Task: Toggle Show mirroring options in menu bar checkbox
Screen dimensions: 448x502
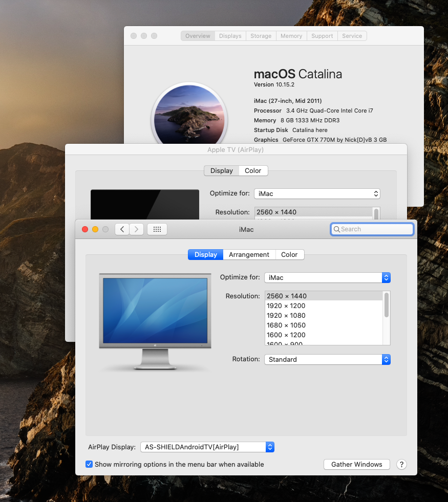Action: [x=89, y=464]
